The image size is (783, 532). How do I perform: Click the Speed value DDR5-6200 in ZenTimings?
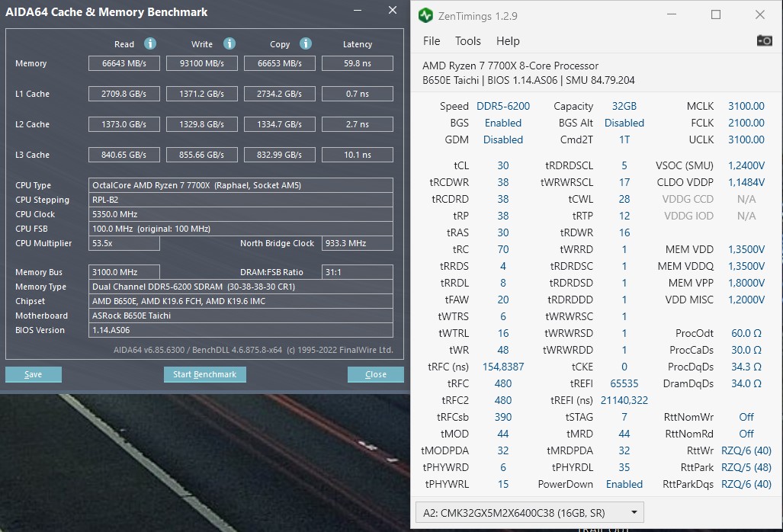click(503, 106)
